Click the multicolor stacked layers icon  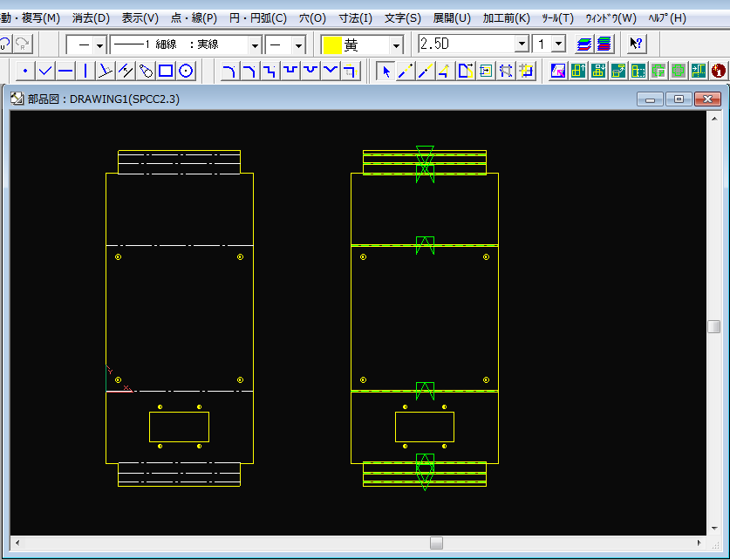click(584, 44)
